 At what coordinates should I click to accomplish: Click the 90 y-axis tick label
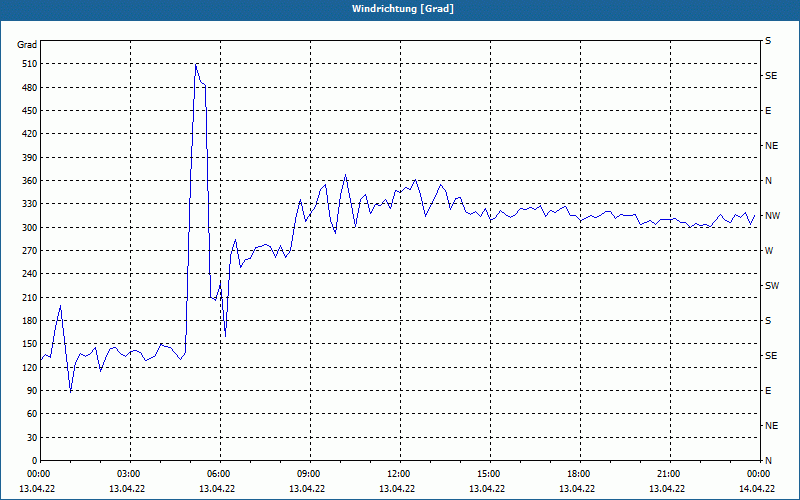(x=32, y=391)
